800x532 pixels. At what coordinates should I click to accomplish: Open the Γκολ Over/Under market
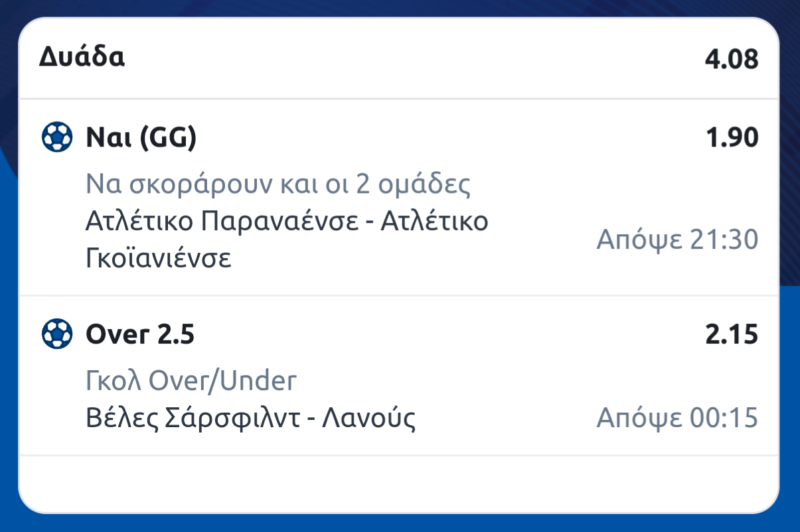(x=191, y=381)
